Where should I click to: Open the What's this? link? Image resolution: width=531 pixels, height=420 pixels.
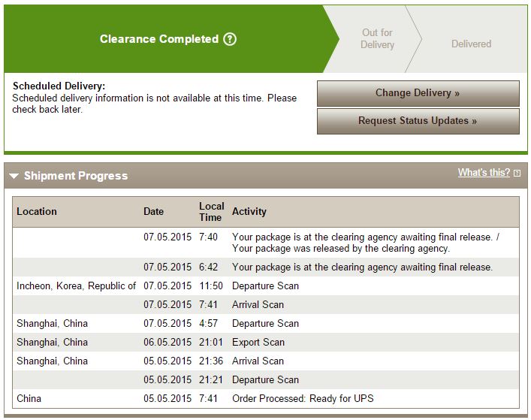coord(484,172)
